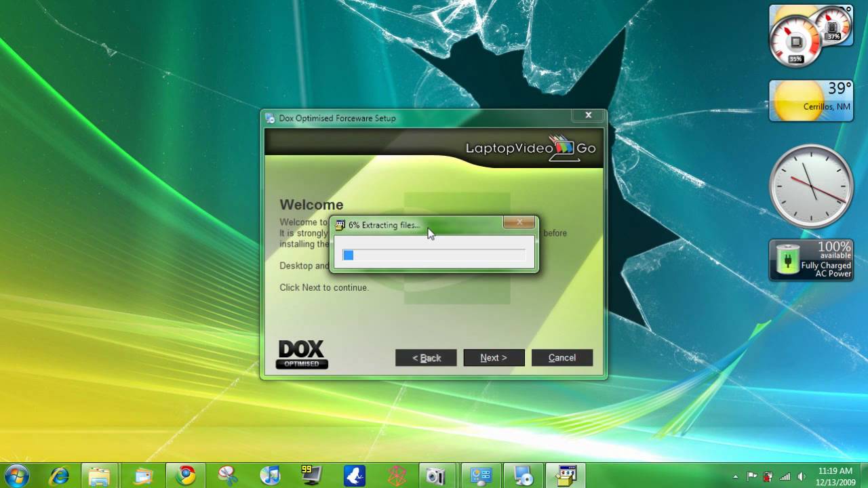Open the monitor icon with number 99
The image size is (868, 488).
[311, 475]
